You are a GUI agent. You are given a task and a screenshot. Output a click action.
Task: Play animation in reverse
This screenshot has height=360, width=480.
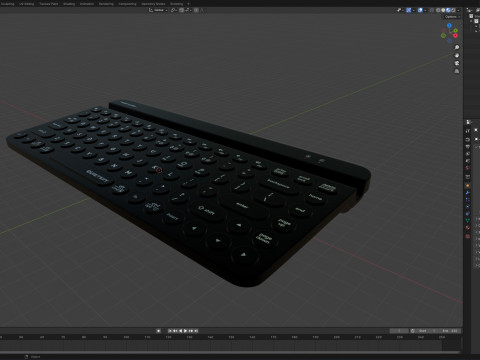[x=181, y=331]
